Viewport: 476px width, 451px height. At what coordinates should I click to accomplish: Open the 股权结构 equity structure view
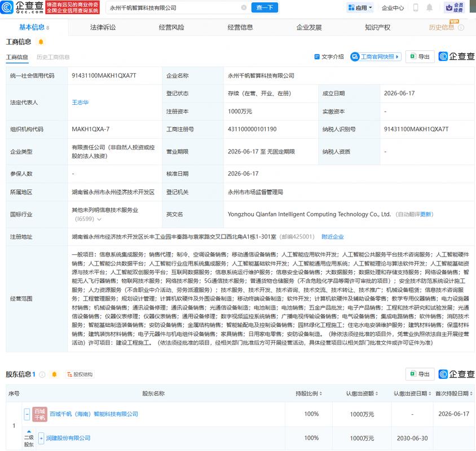[80, 374]
